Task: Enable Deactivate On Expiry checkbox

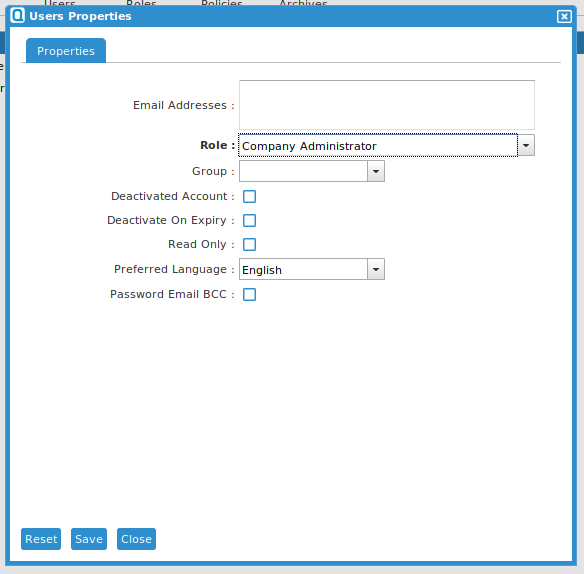Action: (x=250, y=221)
